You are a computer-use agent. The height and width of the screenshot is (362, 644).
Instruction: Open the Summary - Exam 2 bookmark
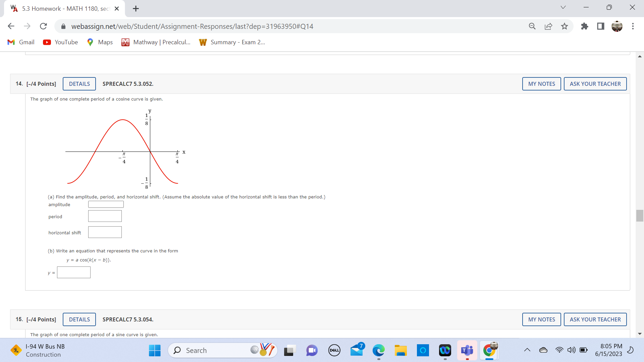pyautogui.click(x=232, y=42)
